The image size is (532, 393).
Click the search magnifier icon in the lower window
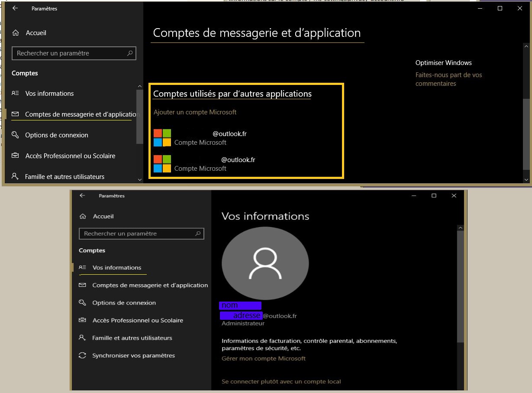[198, 234]
